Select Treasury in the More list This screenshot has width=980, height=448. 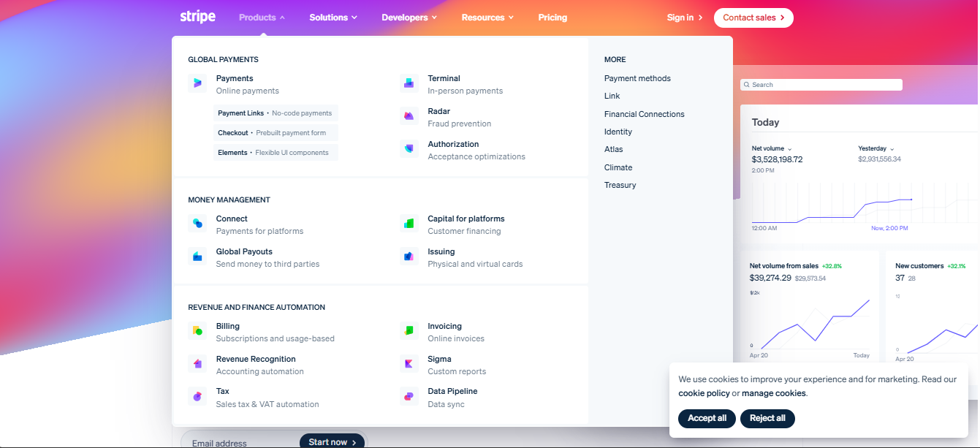(620, 185)
